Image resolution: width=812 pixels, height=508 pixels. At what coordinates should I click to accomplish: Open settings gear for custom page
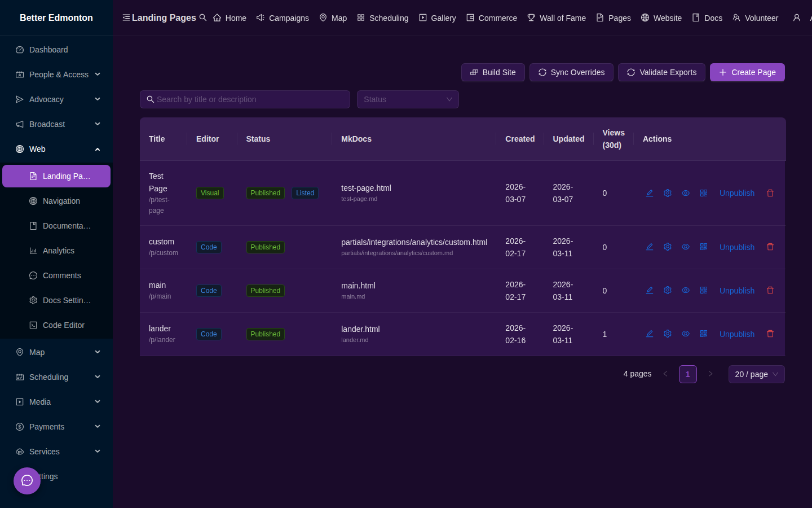(668, 247)
